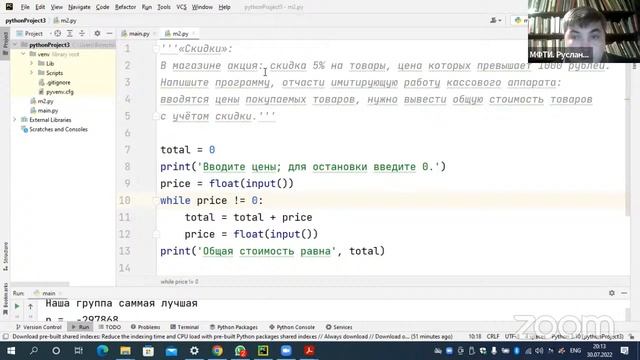This screenshot has width=640, height=360.
Task: Click PyCharm app logo in title bar
Action: [9, 7]
